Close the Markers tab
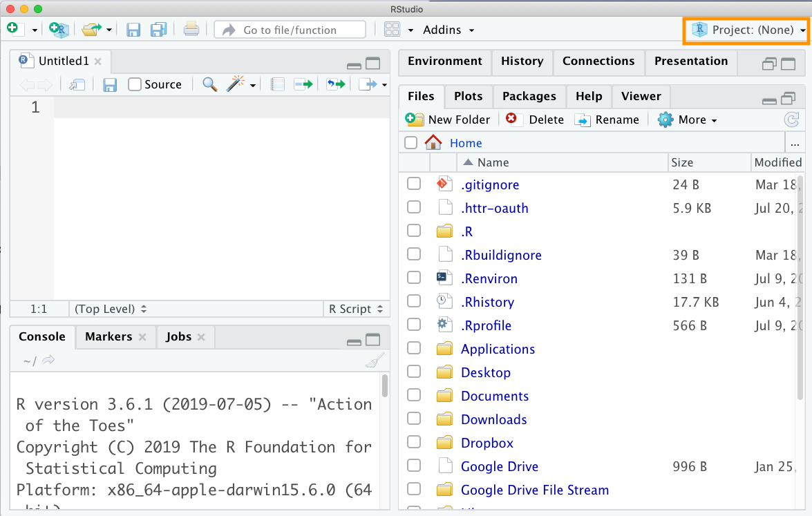The width and height of the screenshot is (812, 516). click(142, 337)
